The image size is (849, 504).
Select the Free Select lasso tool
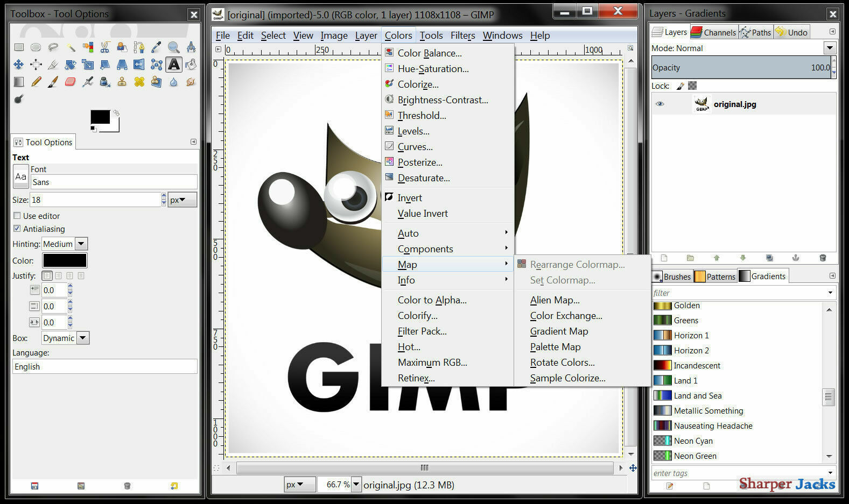(x=53, y=47)
